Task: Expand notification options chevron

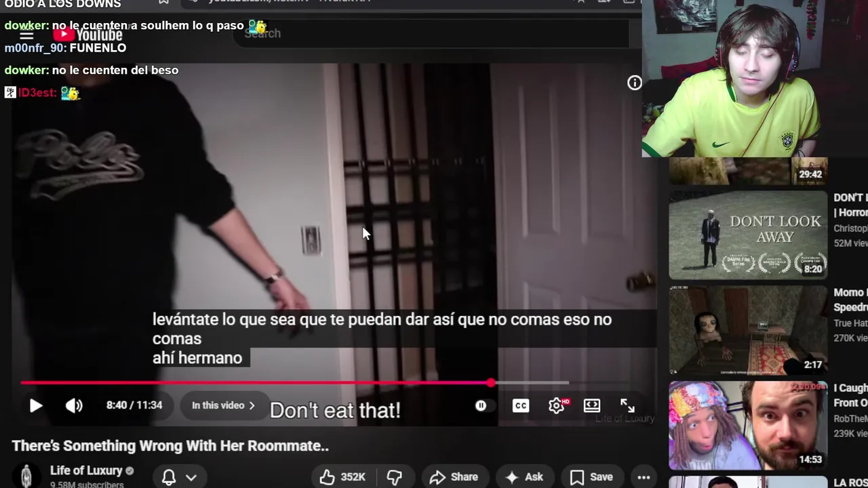Action: coord(191,477)
